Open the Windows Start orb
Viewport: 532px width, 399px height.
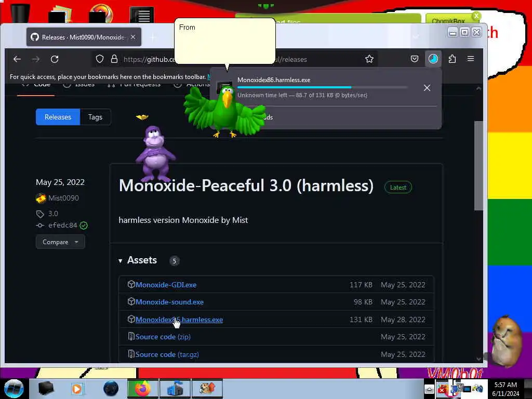(x=14, y=389)
